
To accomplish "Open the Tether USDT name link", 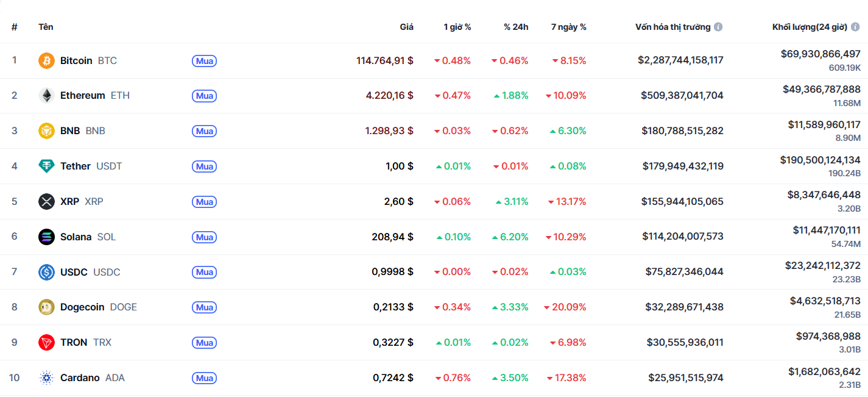I will [x=91, y=166].
